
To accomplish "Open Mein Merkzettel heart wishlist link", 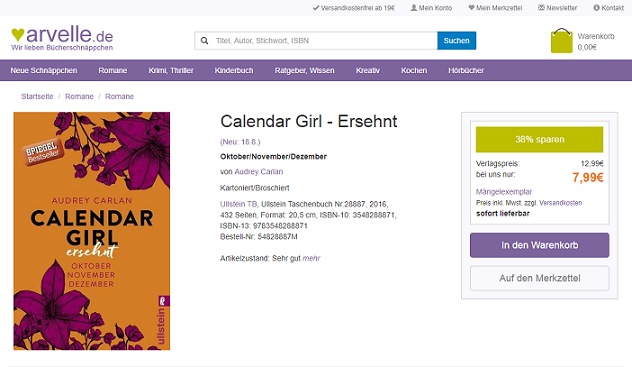I will point(495,8).
